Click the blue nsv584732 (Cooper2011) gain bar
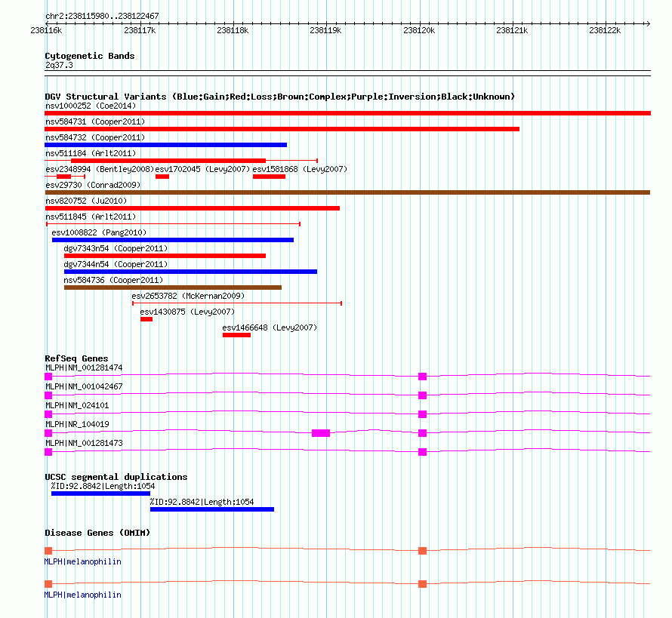The width and height of the screenshot is (672, 618). tap(165, 145)
